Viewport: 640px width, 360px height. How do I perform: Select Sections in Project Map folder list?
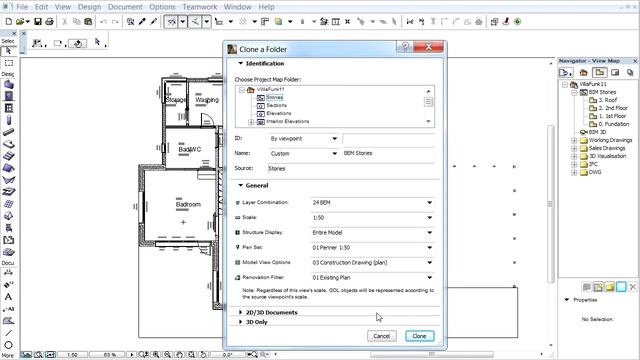tap(276, 105)
